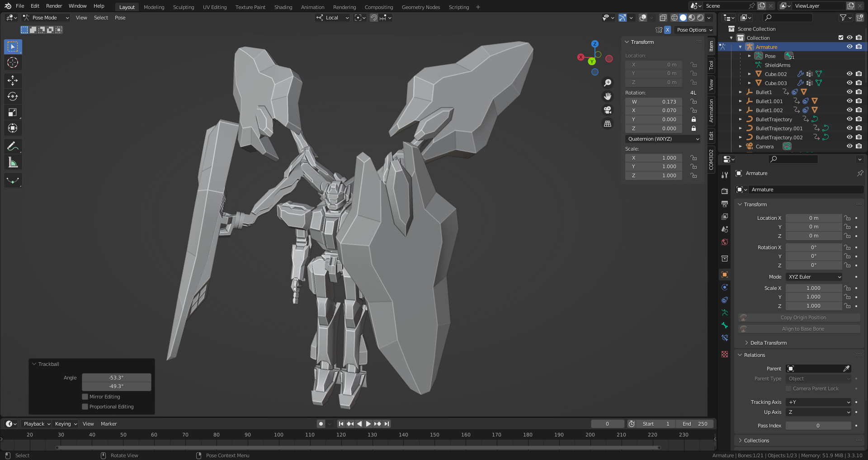Open the World properties tab
868x460 pixels.
[725, 242]
